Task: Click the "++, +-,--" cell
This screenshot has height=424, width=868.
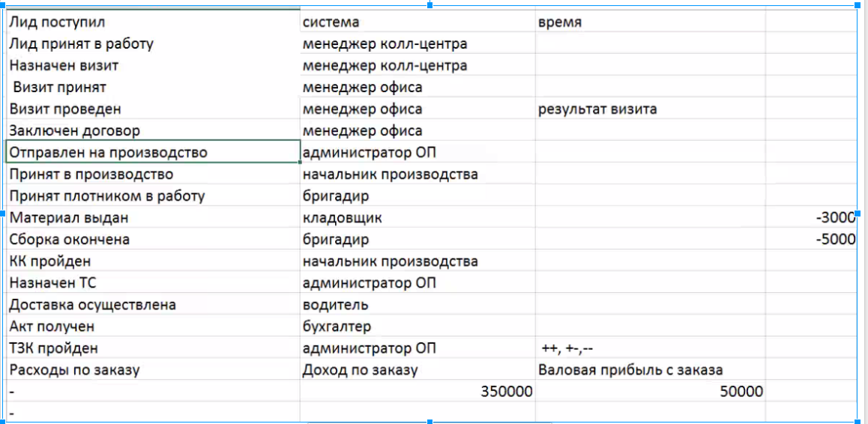Action: (x=649, y=348)
